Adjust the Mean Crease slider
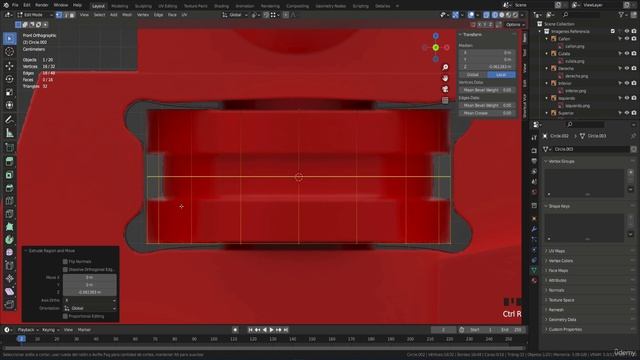Screen dimensions: 640x360 [487, 113]
